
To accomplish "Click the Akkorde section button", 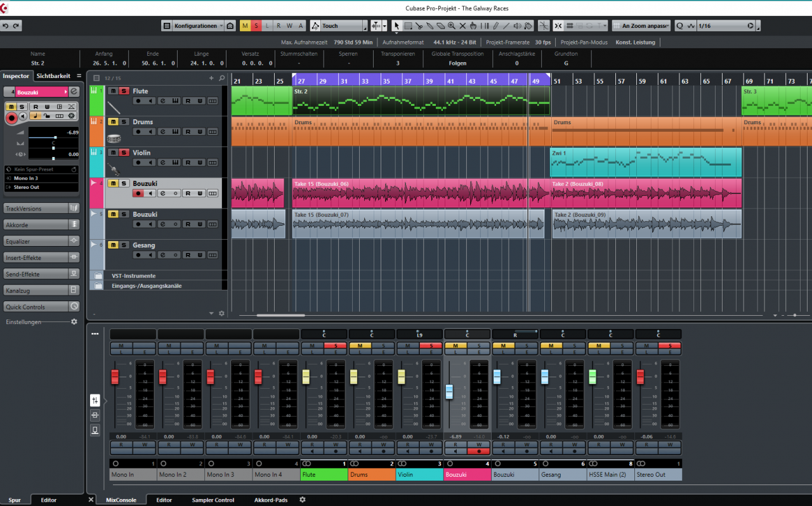I will tap(41, 225).
